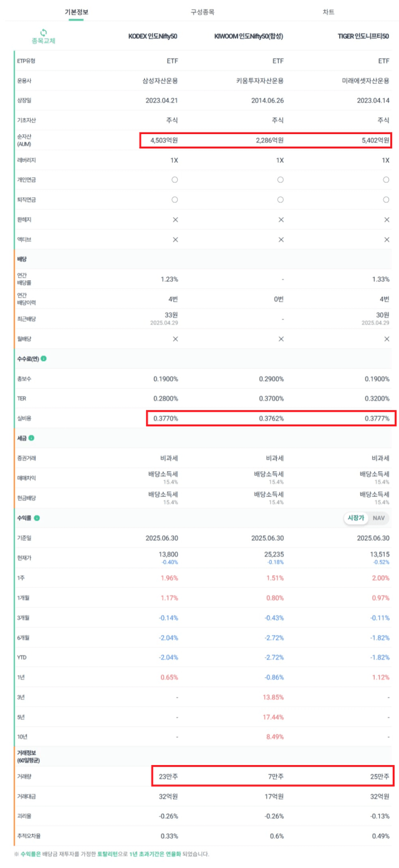Click AUM value 2,286억원
399x868 pixels.
click(270, 140)
